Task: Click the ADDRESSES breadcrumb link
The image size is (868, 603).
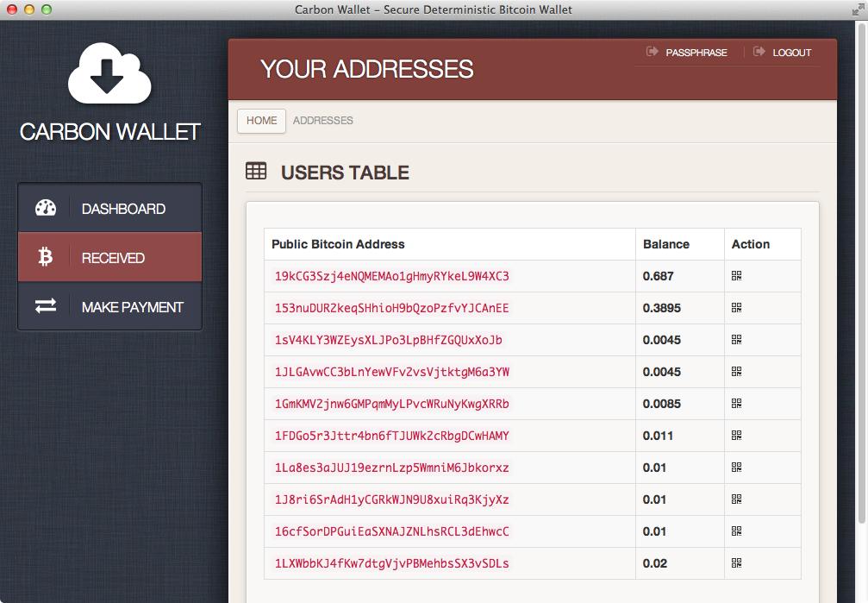Action: [x=322, y=121]
